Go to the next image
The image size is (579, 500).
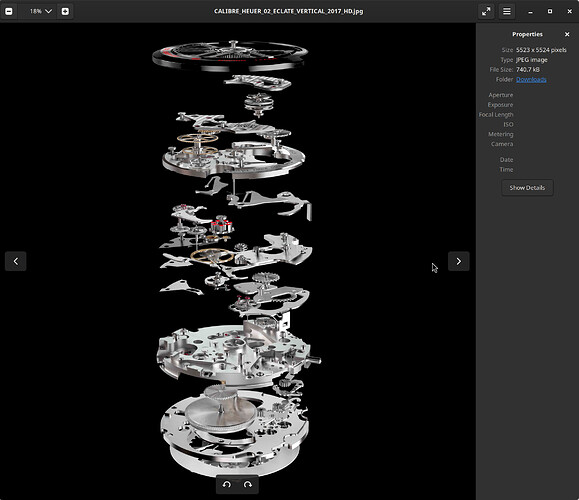459,261
